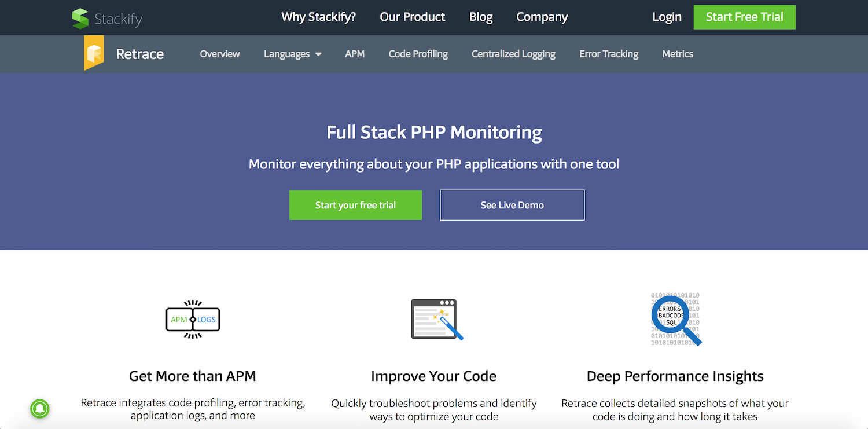Click the Improve Your Code heading
Viewport: 868px width, 429px height.
[433, 376]
